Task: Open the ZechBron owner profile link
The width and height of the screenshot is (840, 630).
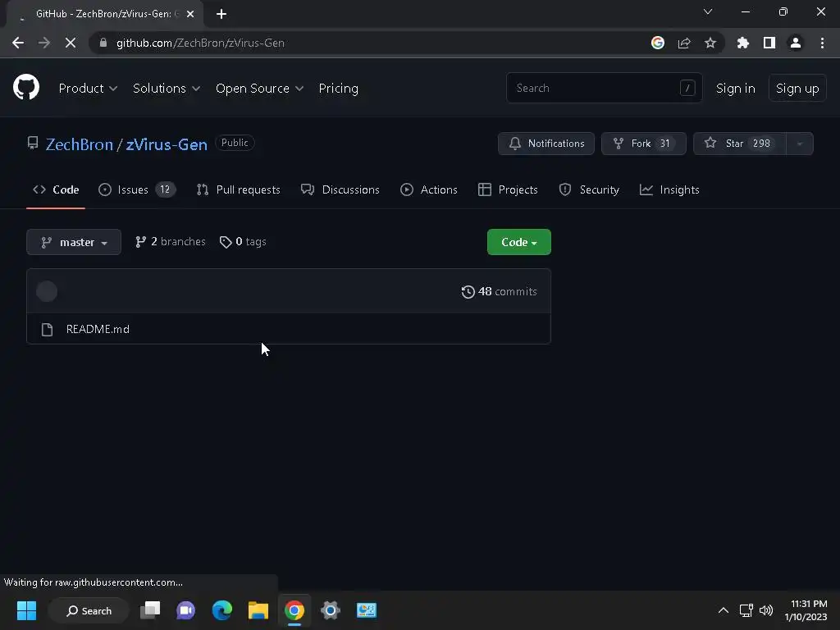Action: pyautogui.click(x=80, y=144)
